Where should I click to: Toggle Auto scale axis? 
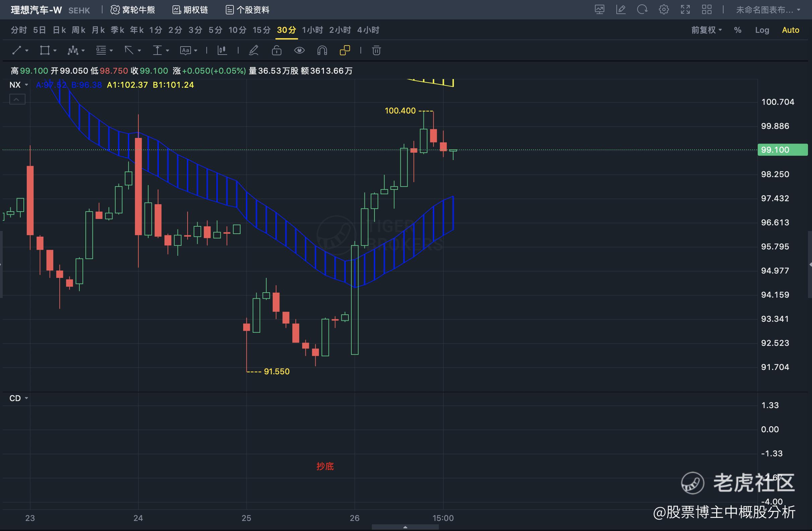point(791,30)
